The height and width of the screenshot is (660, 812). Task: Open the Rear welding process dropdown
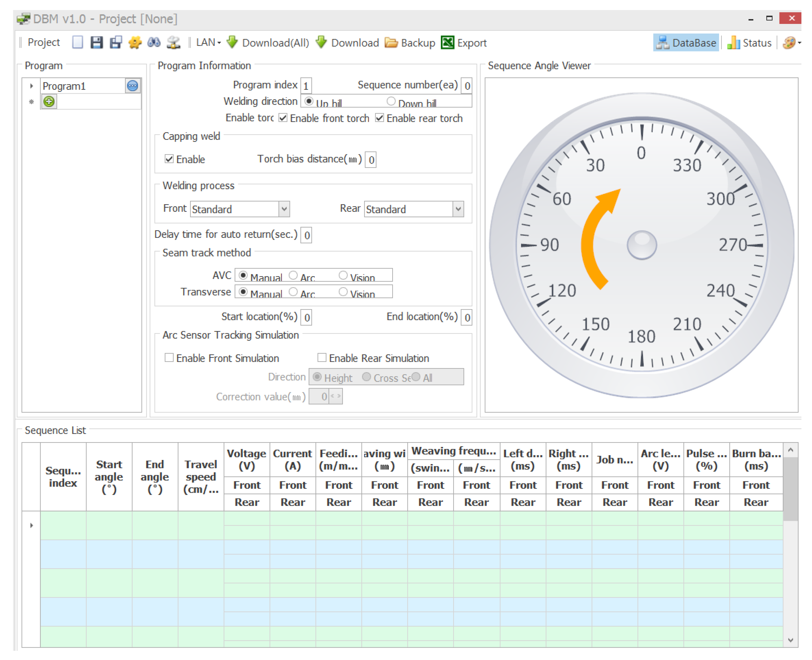[x=458, y=209]
